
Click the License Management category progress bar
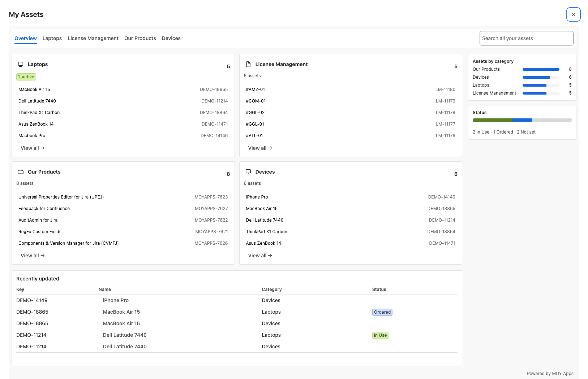541,93
